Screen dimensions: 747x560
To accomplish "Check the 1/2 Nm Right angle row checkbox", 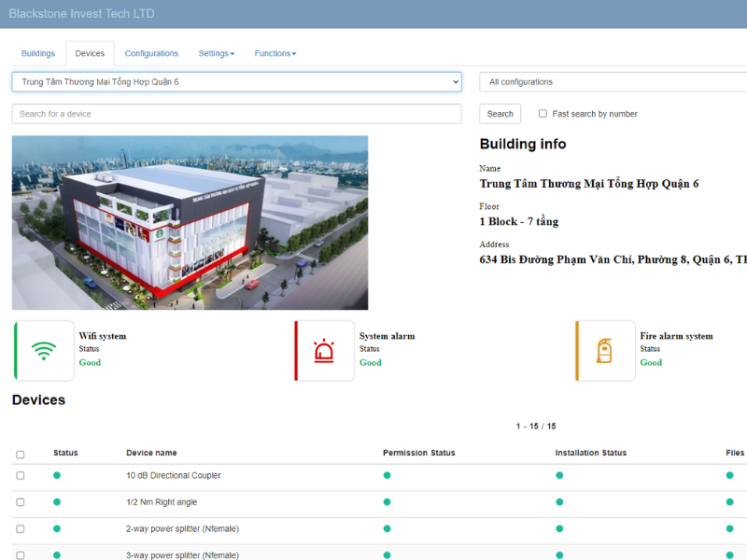I will point(21,502).
